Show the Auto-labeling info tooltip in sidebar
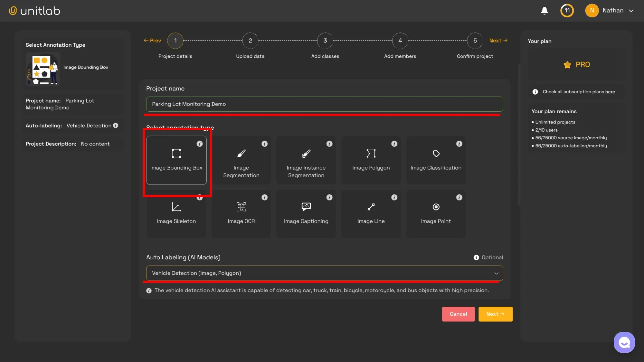Screen dimensions: 644x362 click(116, 125)
